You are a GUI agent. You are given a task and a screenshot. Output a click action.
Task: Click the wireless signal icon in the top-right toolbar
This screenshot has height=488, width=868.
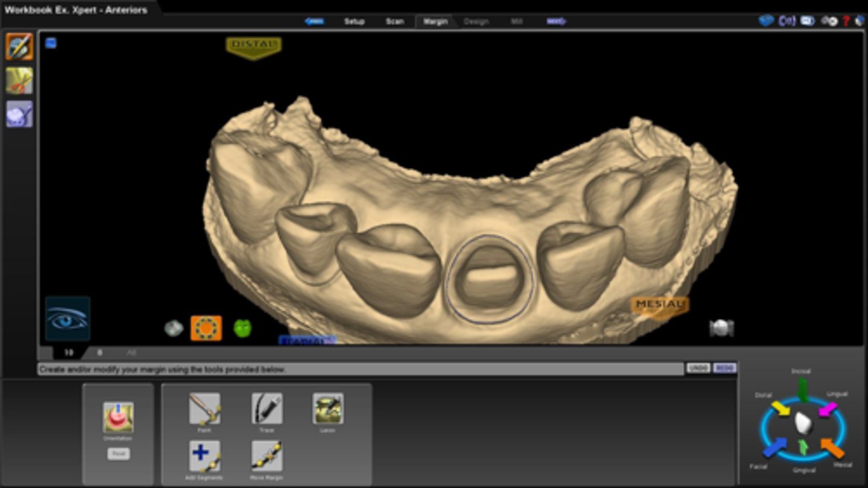pos(787,21)
